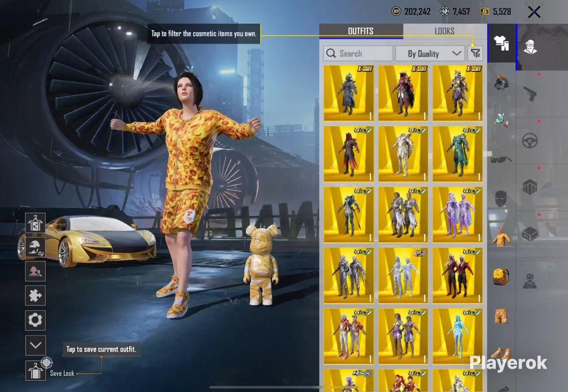
Task: Select the dark red duo outfit
Action: pos(457,276)
